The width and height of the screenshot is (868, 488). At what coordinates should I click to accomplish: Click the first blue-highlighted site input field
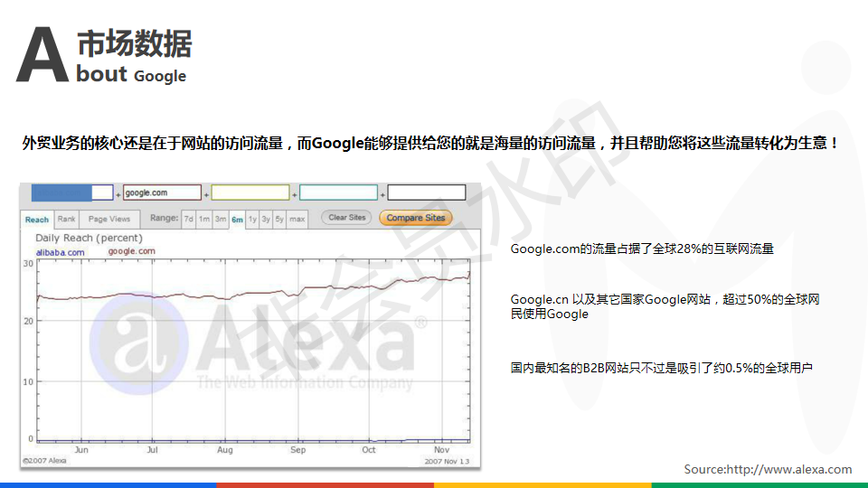coord(72,192)
